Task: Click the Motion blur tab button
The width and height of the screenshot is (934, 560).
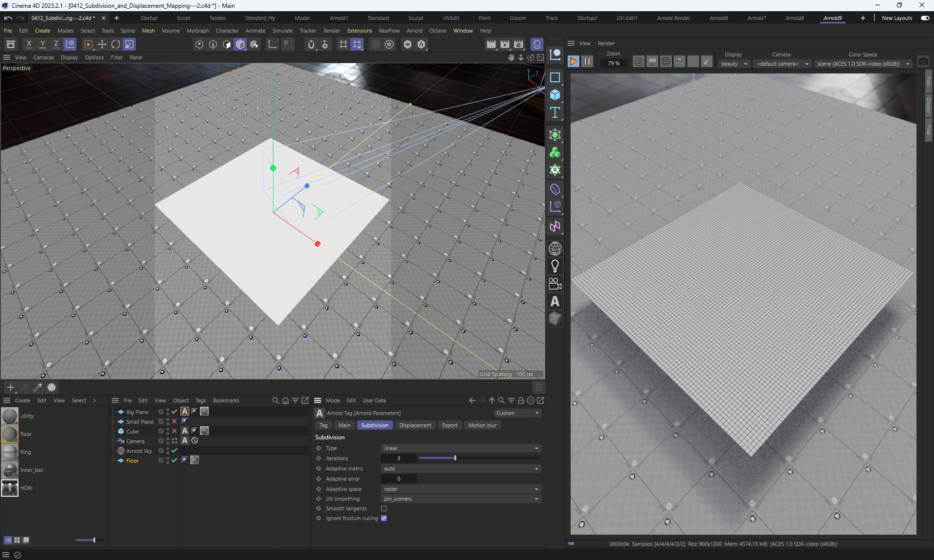Action: point(482,425)
